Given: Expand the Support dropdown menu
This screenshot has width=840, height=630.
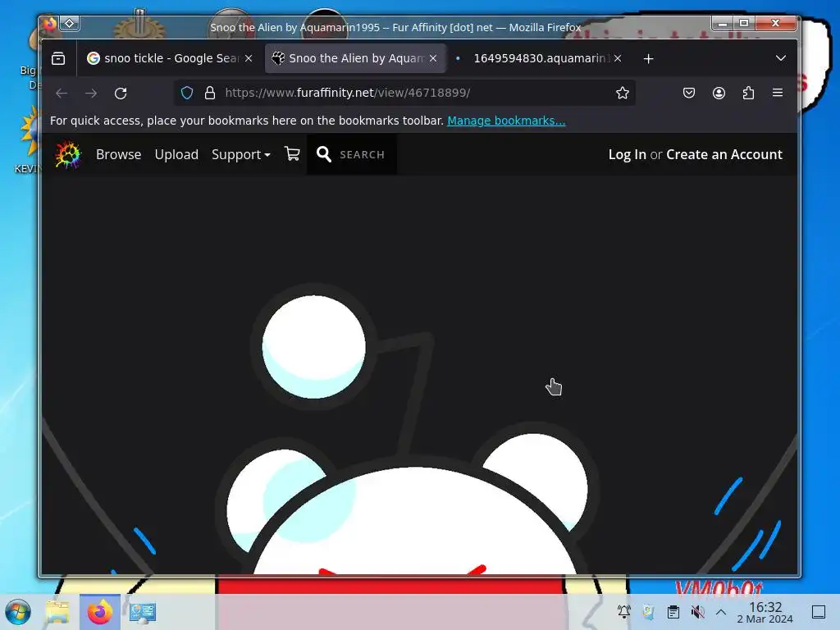Looking at the screenshot, I should (x=240, y=155).
